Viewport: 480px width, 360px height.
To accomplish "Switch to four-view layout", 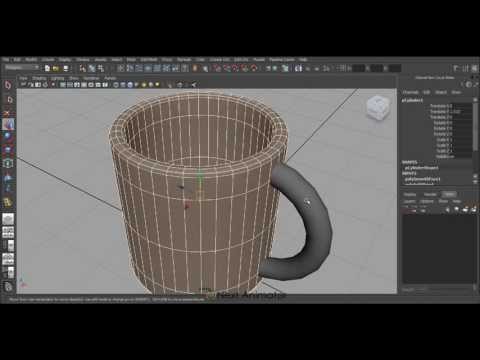I will (x=8, y=232).
